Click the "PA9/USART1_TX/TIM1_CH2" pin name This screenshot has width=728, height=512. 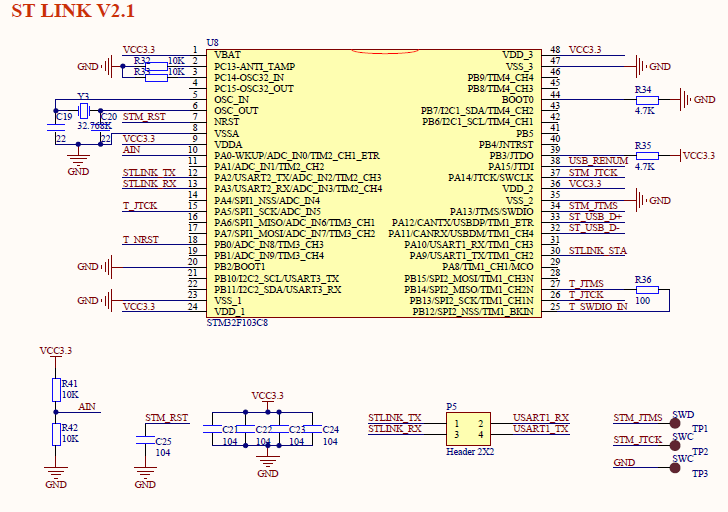tap(472, 256)
